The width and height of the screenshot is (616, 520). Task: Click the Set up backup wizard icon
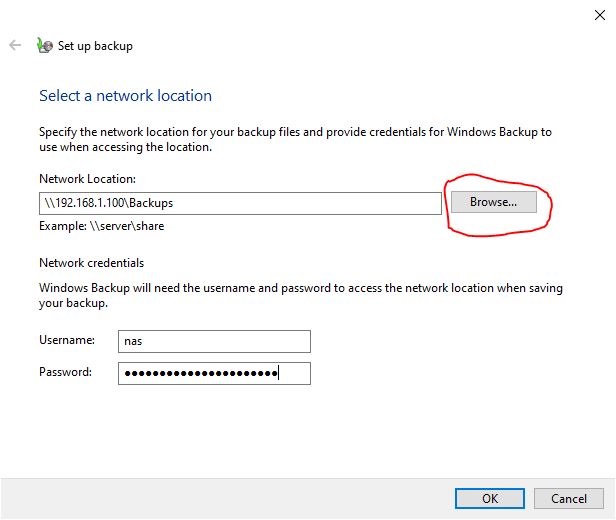(45, 46)
